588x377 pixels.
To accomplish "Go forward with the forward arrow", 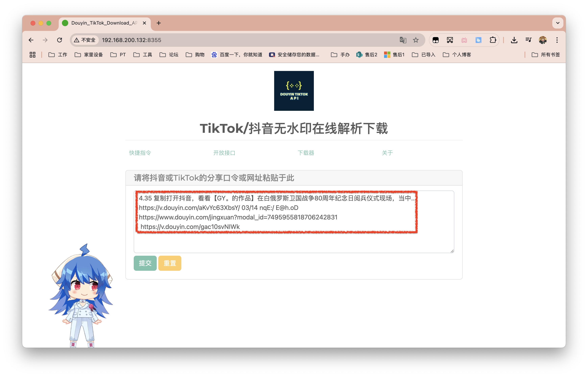I will click(45, 40).
